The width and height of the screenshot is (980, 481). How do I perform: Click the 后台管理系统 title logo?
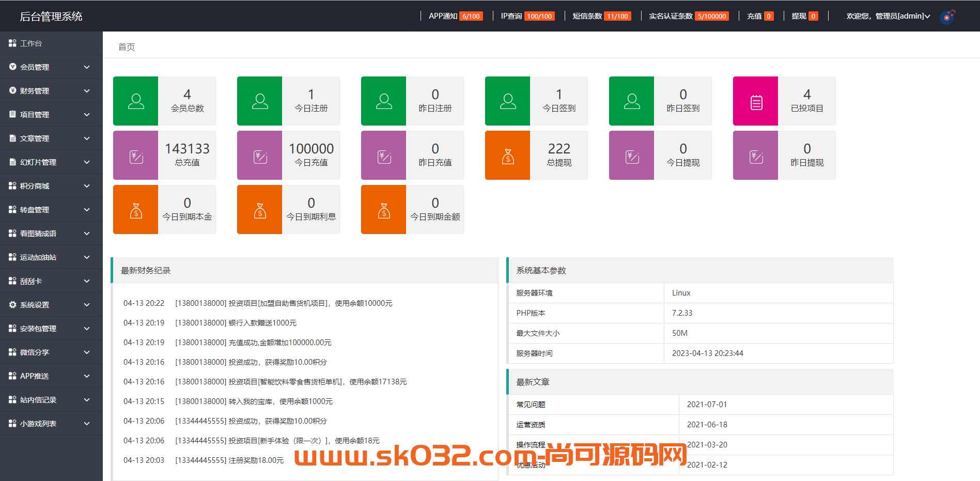tap(51, 17)
